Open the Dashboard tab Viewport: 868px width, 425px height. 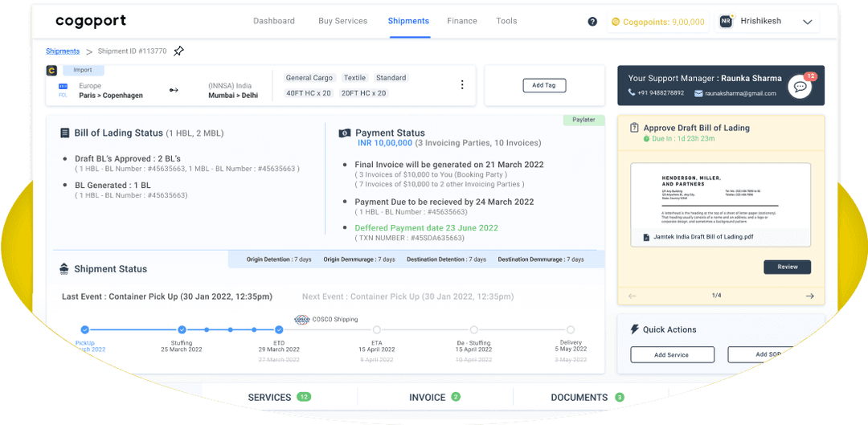[274, 21]
